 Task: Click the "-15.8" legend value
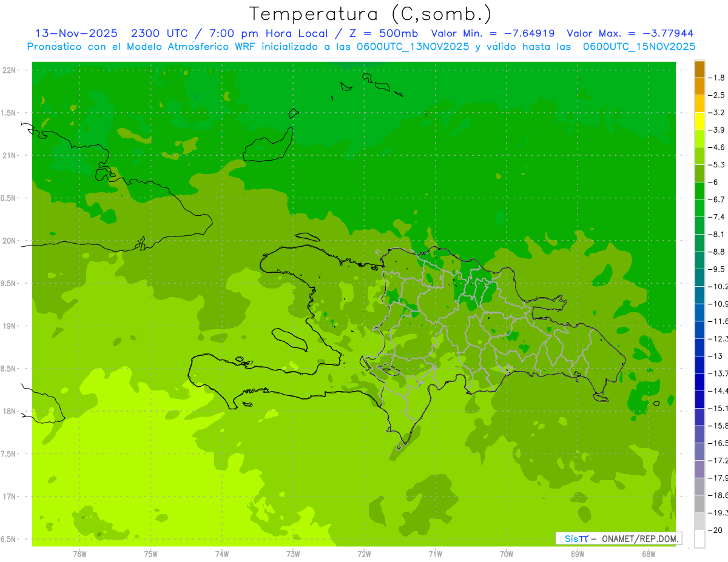[x=718, y=426]
